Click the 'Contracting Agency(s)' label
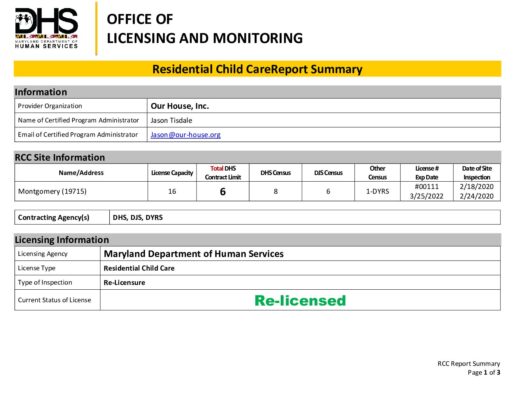Screen dimensions: 518x400 point(54,217)
